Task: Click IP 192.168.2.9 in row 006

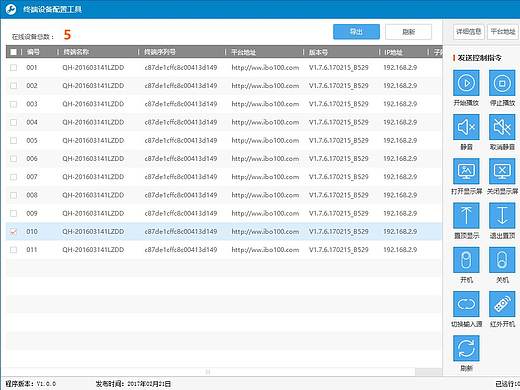Action: (x=400, y=159)
